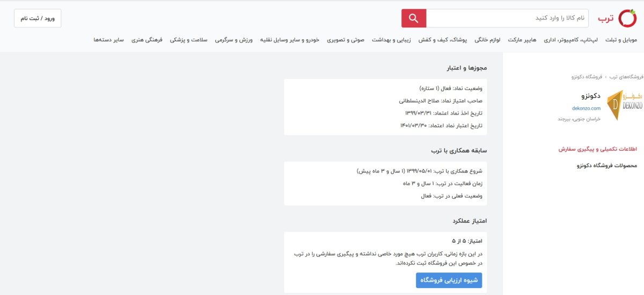This screenshot has width=644, height=295.
Task: Select the صوتی و تصویری category
Action: 349,40
